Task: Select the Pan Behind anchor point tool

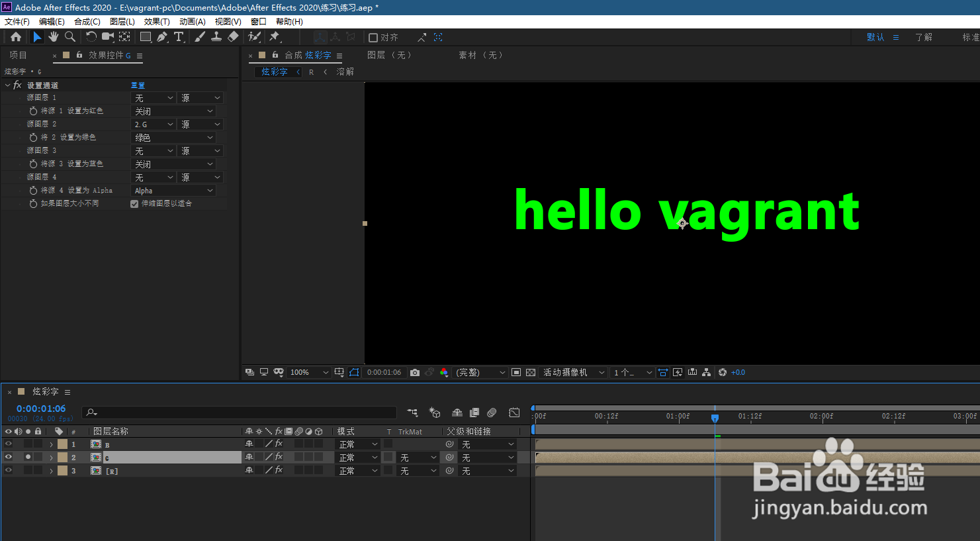Action: (x=124, y=37)
